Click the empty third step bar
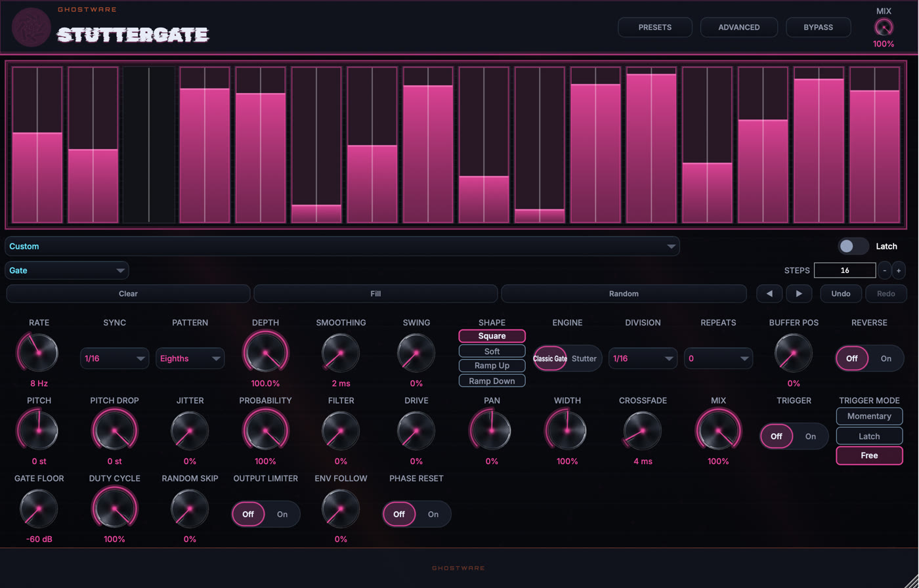The image size is (919, 588). click(149, 144)
